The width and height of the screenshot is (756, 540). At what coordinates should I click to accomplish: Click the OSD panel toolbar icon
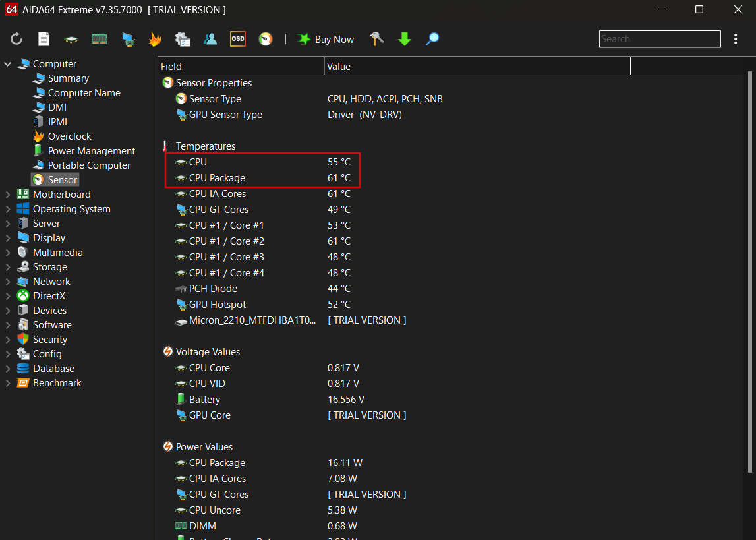(238, 40)
